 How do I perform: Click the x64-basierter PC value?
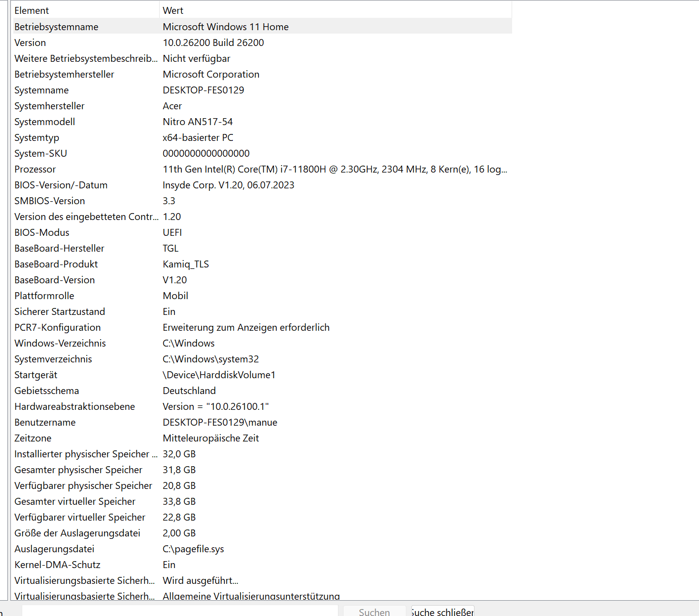pyautogui.click(x=198, y=137)
